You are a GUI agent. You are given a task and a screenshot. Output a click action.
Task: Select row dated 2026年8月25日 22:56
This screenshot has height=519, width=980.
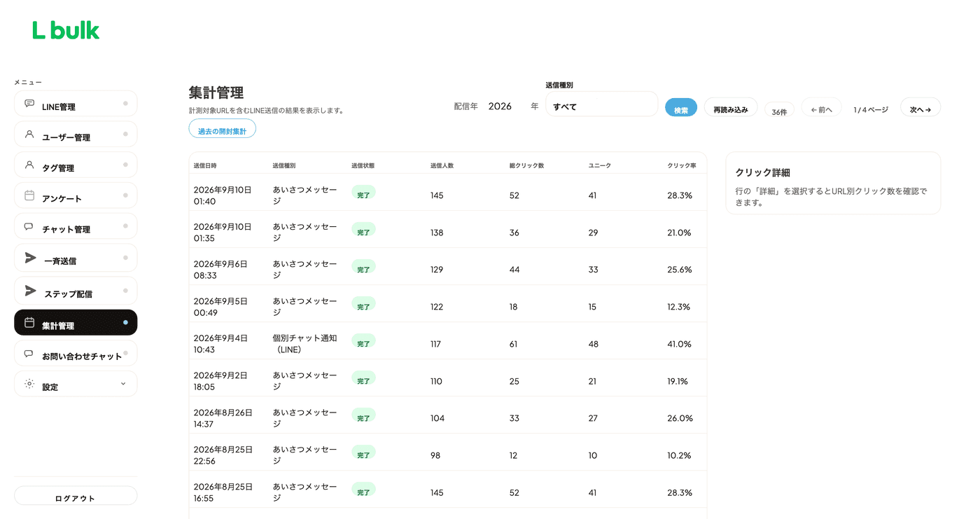coord(448,452)
